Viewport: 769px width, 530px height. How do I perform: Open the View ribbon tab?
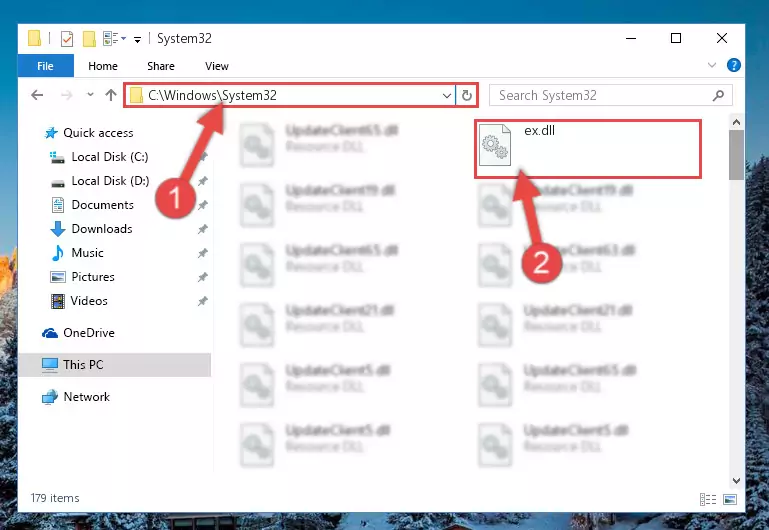pos(216,66)
